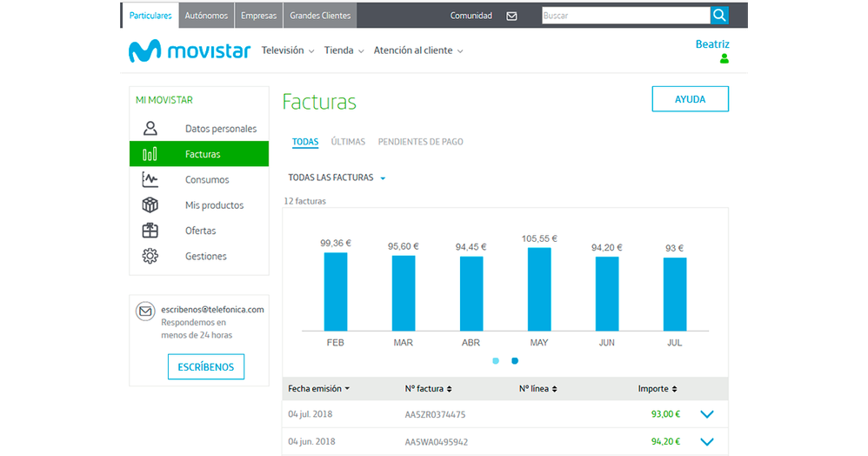This screenshot has width=868, height=456.
Task: Select the first chart pagination dot
Action: (496, 360)
